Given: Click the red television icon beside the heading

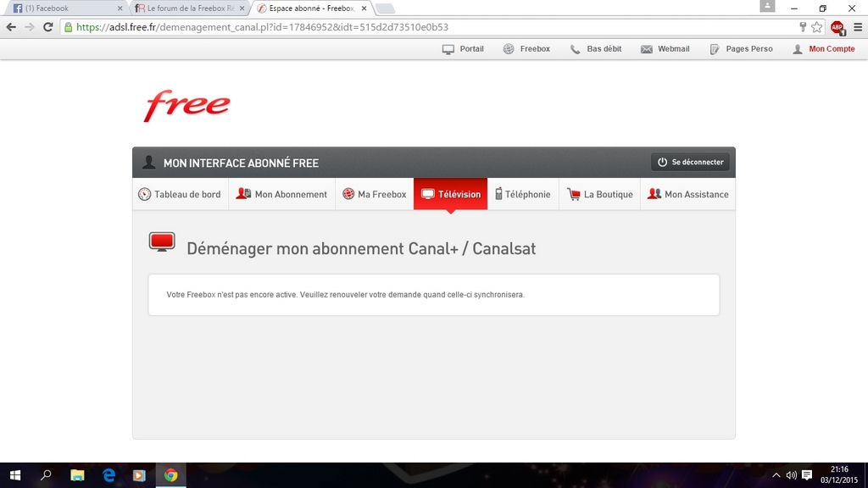Looking at the screenshot, I should click(162, 242).
